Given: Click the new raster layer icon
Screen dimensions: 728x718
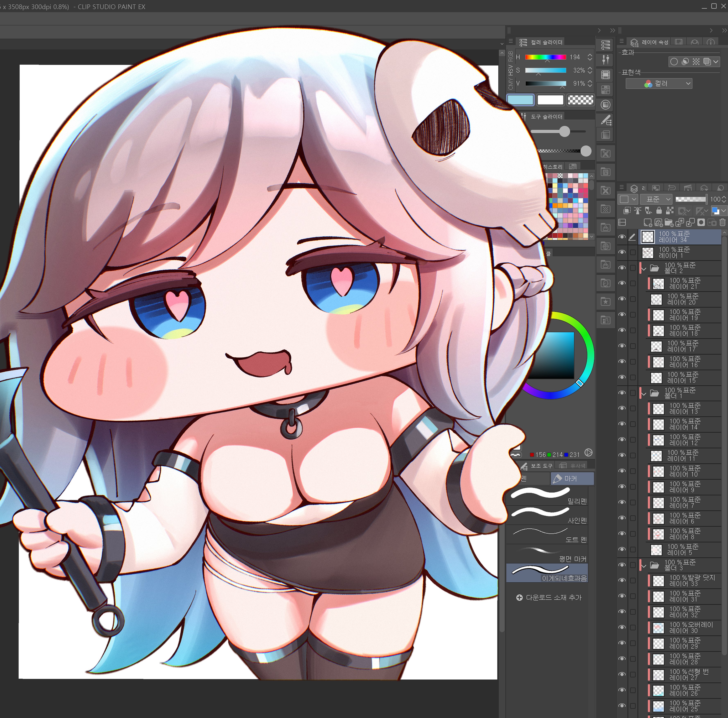Looking at the screenshot, I should tap(648, 223).
